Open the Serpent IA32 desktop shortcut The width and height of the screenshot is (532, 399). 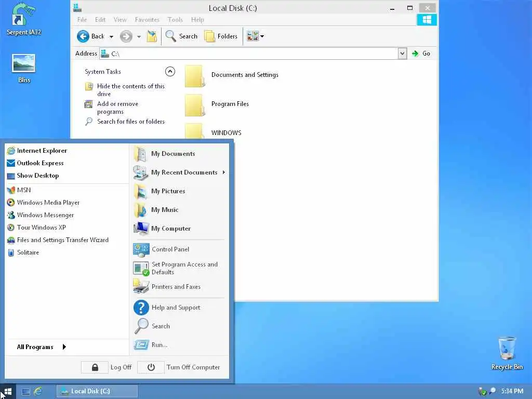23,19
